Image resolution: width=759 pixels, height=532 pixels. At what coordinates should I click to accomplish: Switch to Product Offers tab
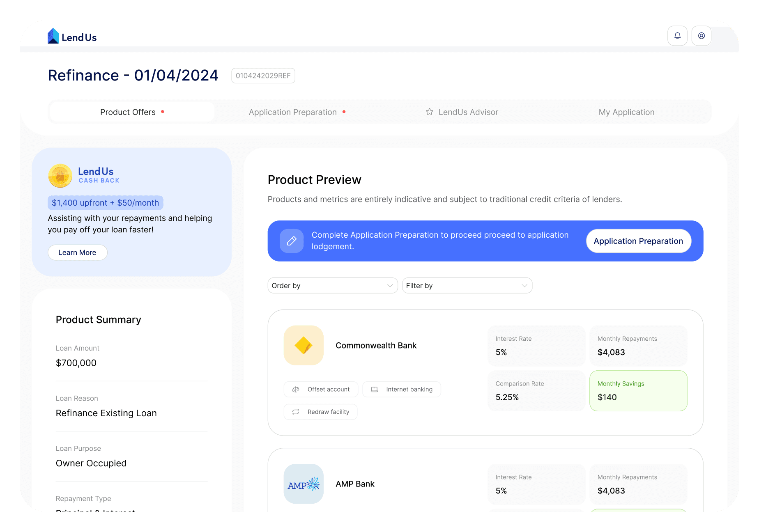coord(132,112)
